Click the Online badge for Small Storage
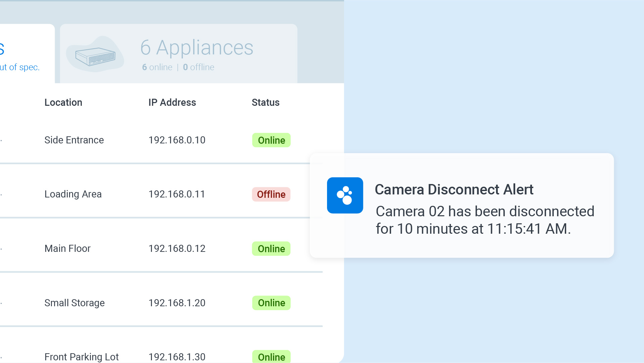 (271, 303)
